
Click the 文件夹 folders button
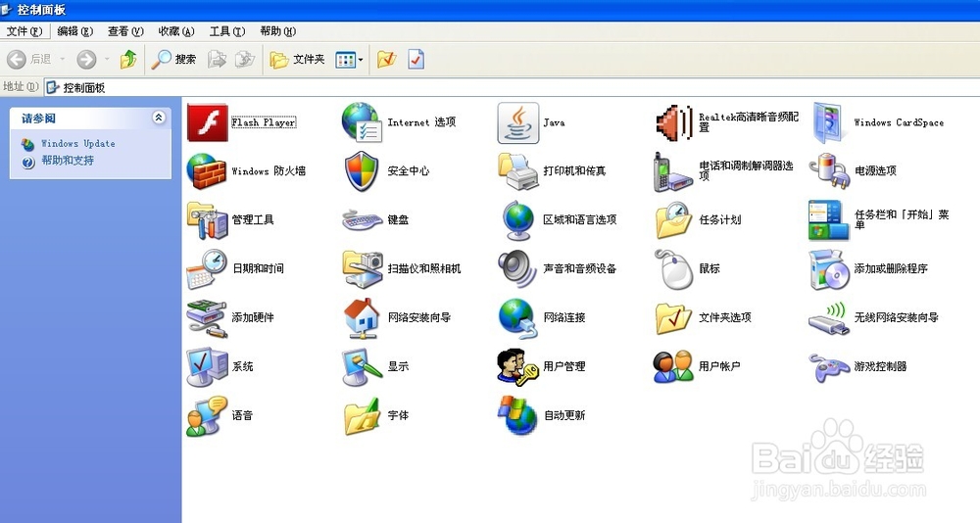(x=298, y=60)
